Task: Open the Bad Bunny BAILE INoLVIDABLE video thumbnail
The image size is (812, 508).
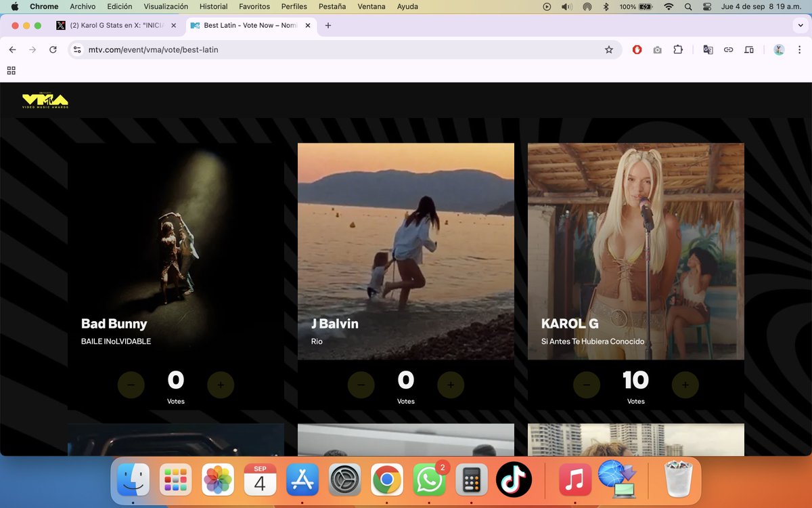Action: click(176, 251)
